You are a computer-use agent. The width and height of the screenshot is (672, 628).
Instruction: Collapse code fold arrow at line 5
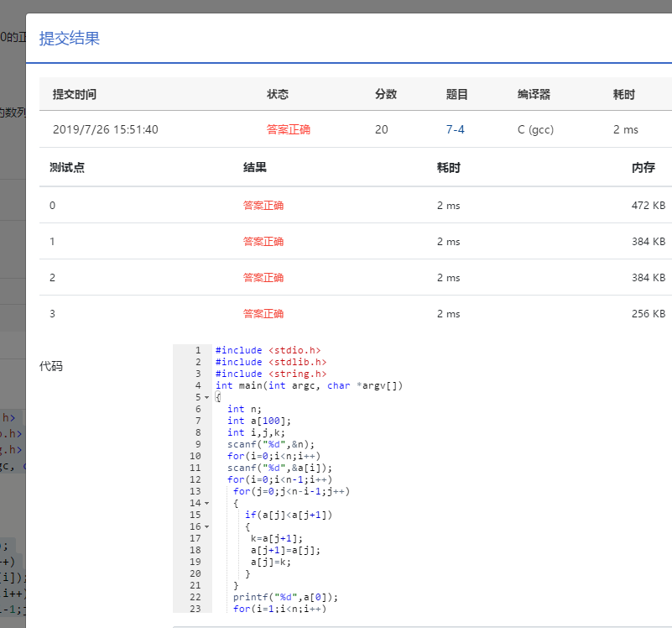(207, 398)
